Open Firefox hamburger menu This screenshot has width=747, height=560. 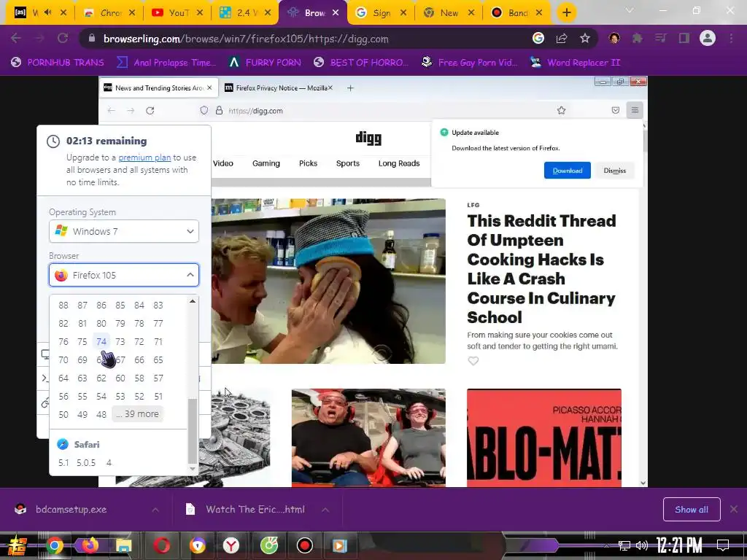[x=635, y=111]
